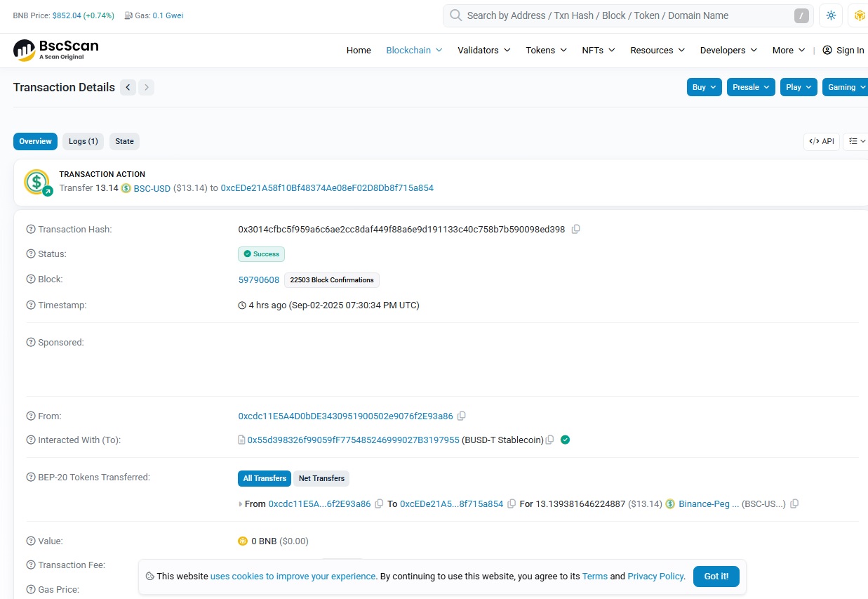The height and width of the screenshot is (599, 868).
Task: Click the BNB chain cube icon
Action: (x=859, y=15)
